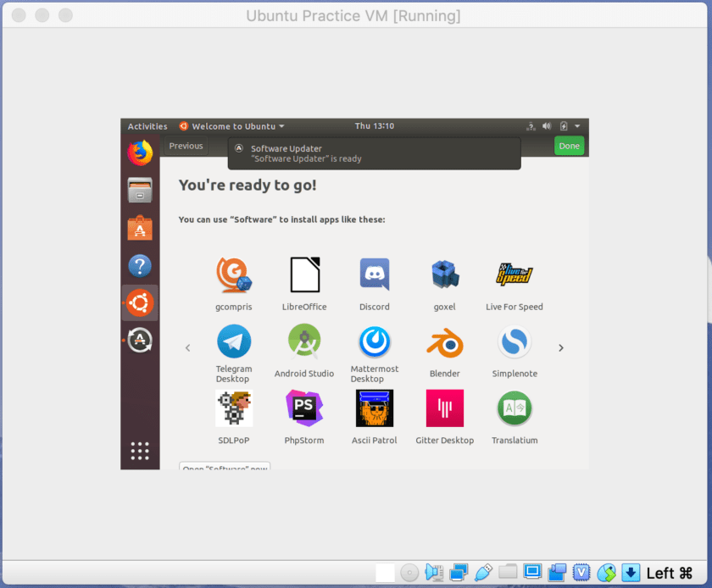Select the LibreOffice app icon
Screen dimensions: 712x588
coord(304,275)
